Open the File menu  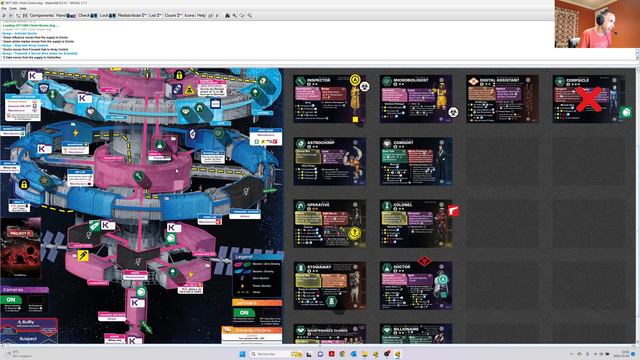pyautogui.click(x=4, y=9)
